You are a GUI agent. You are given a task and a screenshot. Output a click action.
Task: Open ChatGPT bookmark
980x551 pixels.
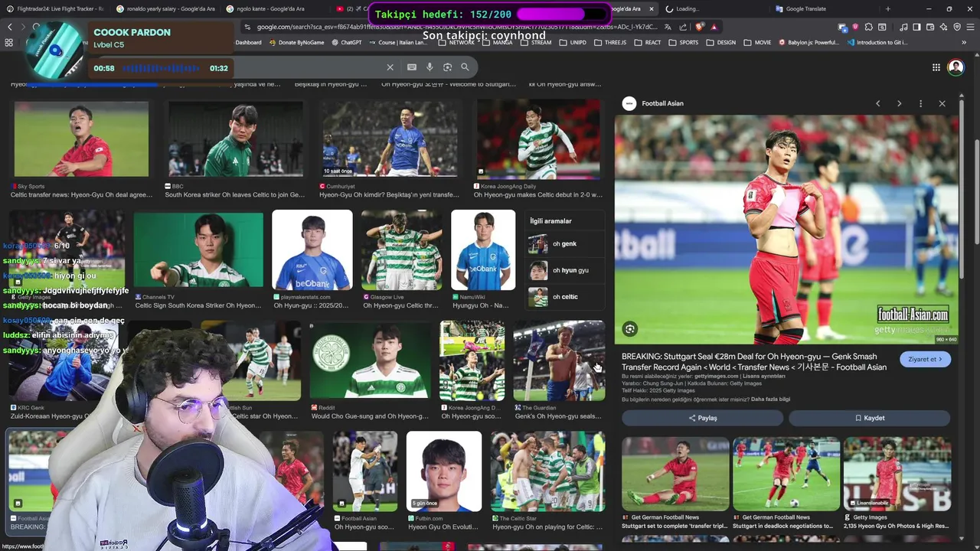coord(347,43)
